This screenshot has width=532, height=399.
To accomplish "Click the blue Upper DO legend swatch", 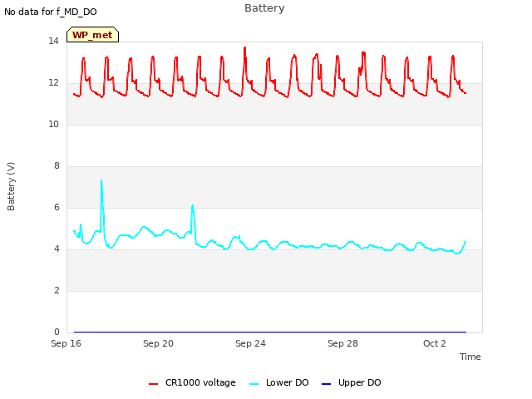I will click(x=326, y=384).
